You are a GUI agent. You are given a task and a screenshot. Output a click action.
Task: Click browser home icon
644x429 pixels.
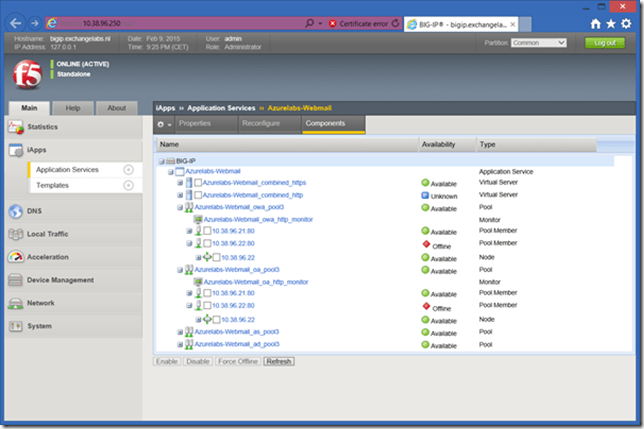click(x=596, y=22)
